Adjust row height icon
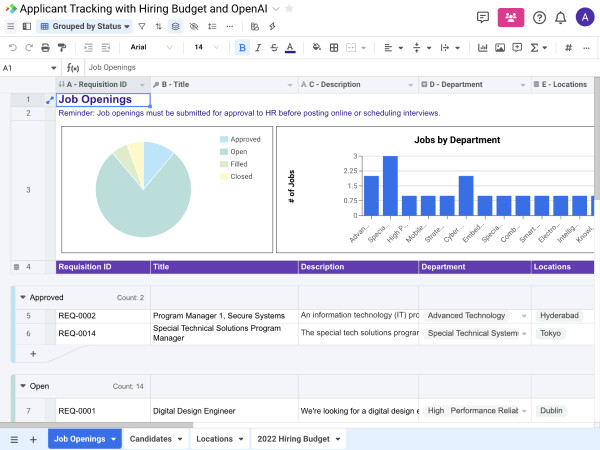The width and height of the screenshot is (600, 450). (x=212, y=26)
